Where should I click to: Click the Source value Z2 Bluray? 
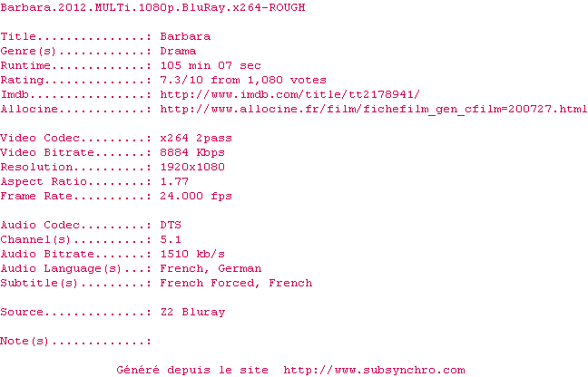pos(192,313)
